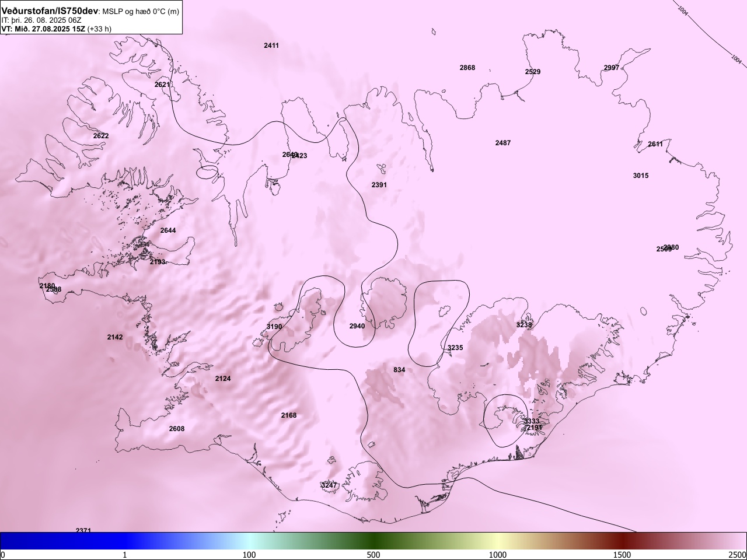Click the map value 2622
Screen dimensions: 747x560
pyautogui.click(x=101, y=136)
